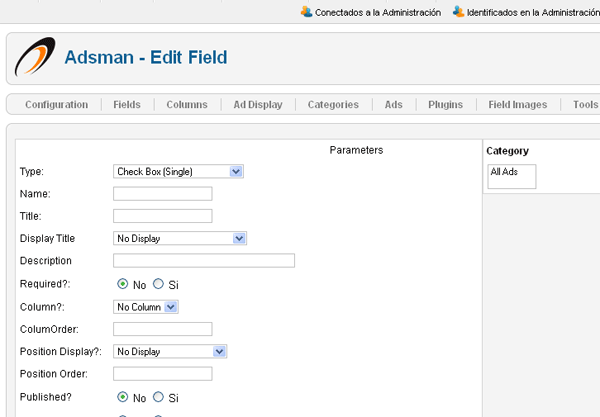
Task: Click the Adsman swoosh logo icon
Action: tap(35, 57)
